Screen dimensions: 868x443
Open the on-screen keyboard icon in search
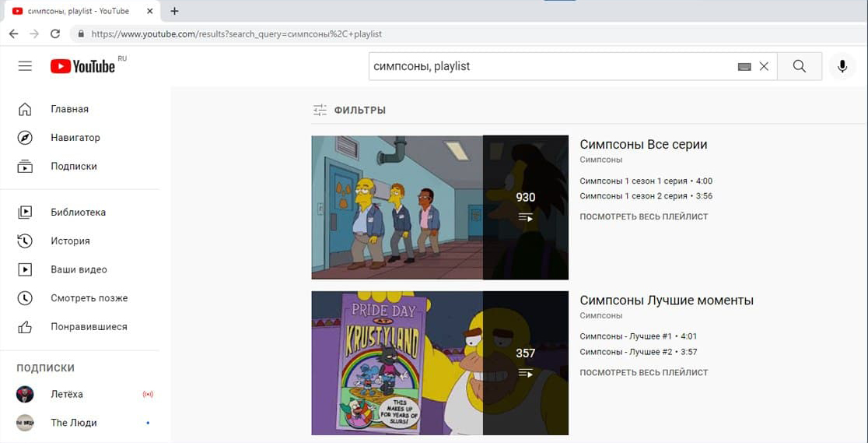click(x=744, y=66)
